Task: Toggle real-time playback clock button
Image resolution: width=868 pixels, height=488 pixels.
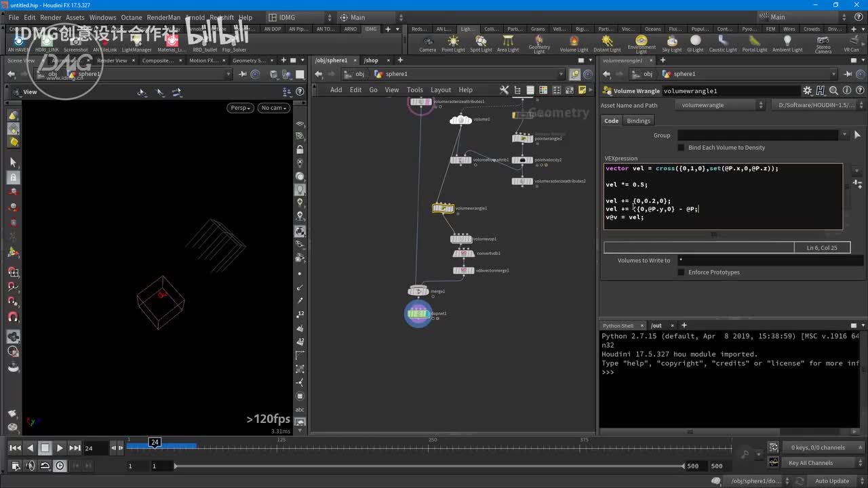Action: (x=60, y=466)
